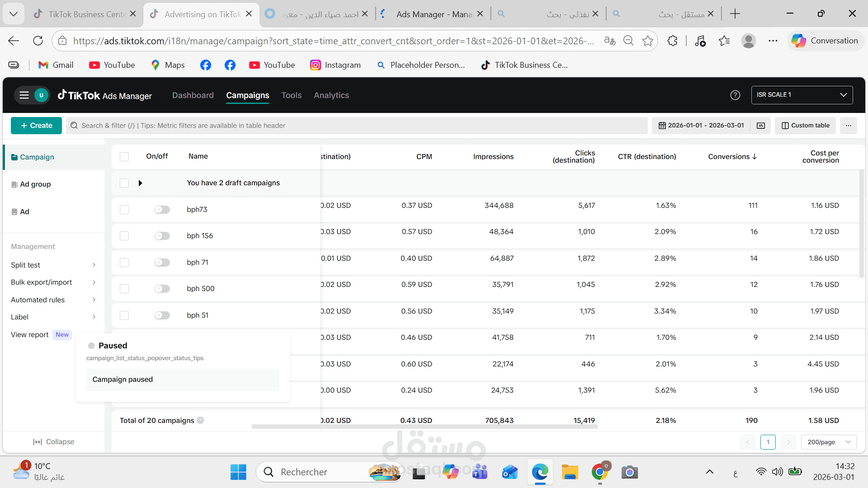Expand the draft campaigns row arrow
The image size is (868, 488).
(x=140, y=183)
